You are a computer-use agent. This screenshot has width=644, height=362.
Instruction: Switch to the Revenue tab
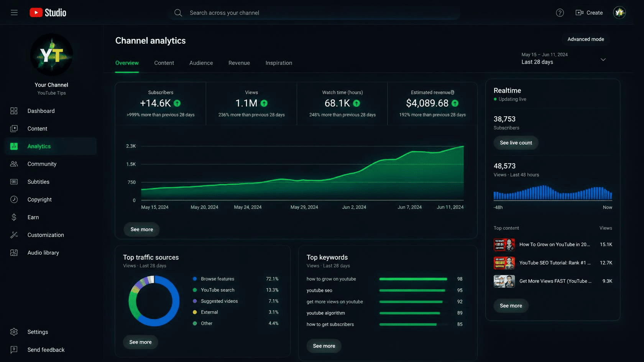[239, 63]
